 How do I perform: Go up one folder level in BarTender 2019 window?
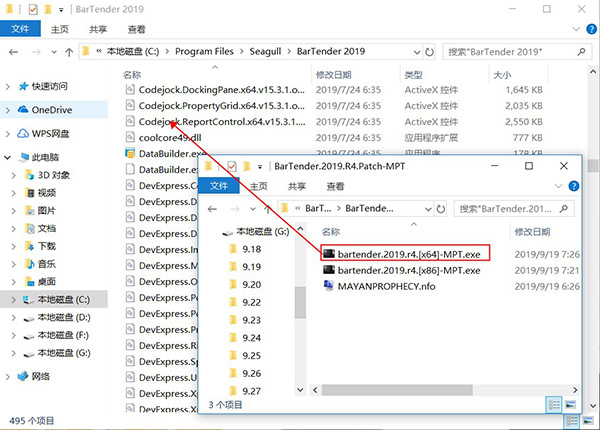69,52
